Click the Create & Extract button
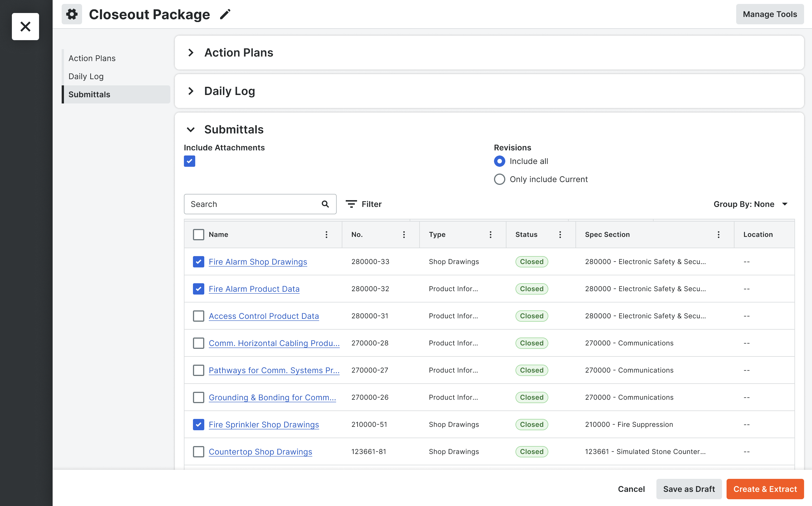This screenshot has width=812, height=506. (765, 489)
